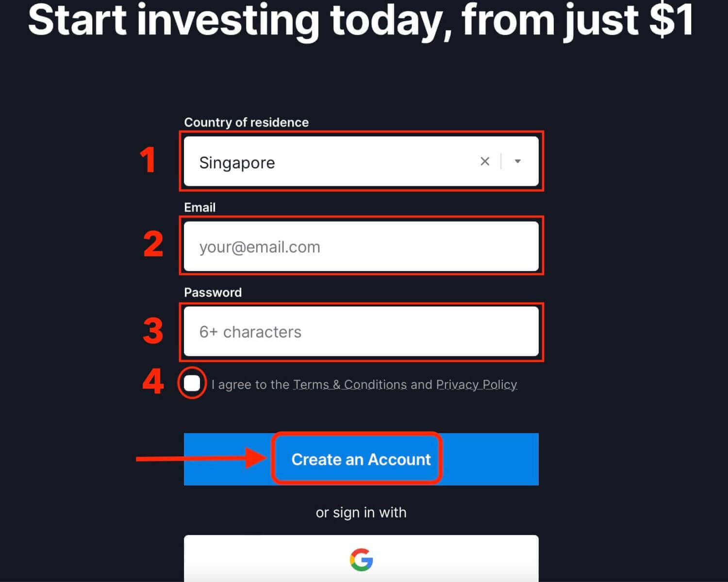Sign in with the Google logo button
Viewport: 728px width, 582px height.
(x=361, y=559)
